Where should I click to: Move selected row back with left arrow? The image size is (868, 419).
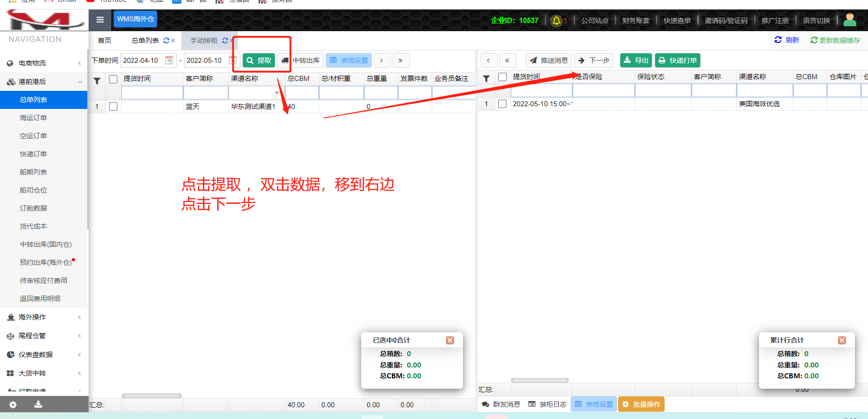point(488,61)
